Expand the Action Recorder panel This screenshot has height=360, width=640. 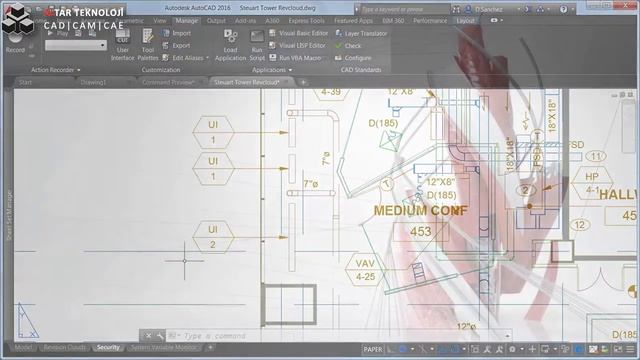pos(56,70)
